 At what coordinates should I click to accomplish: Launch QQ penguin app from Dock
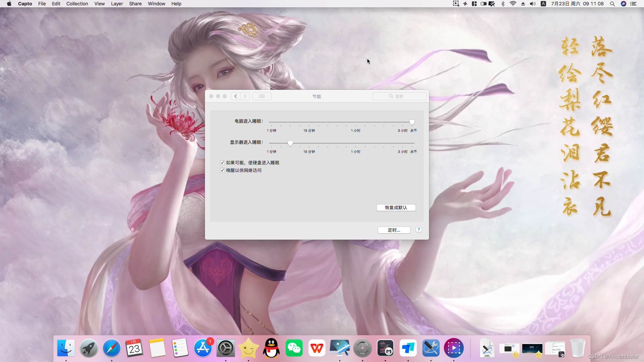tap(271, 348)
